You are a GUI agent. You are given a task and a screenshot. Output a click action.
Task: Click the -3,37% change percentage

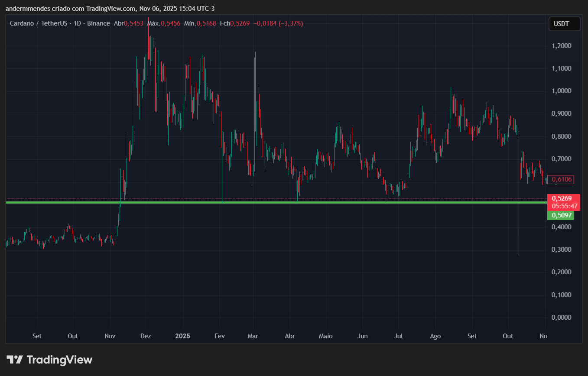tap(291, 23)
